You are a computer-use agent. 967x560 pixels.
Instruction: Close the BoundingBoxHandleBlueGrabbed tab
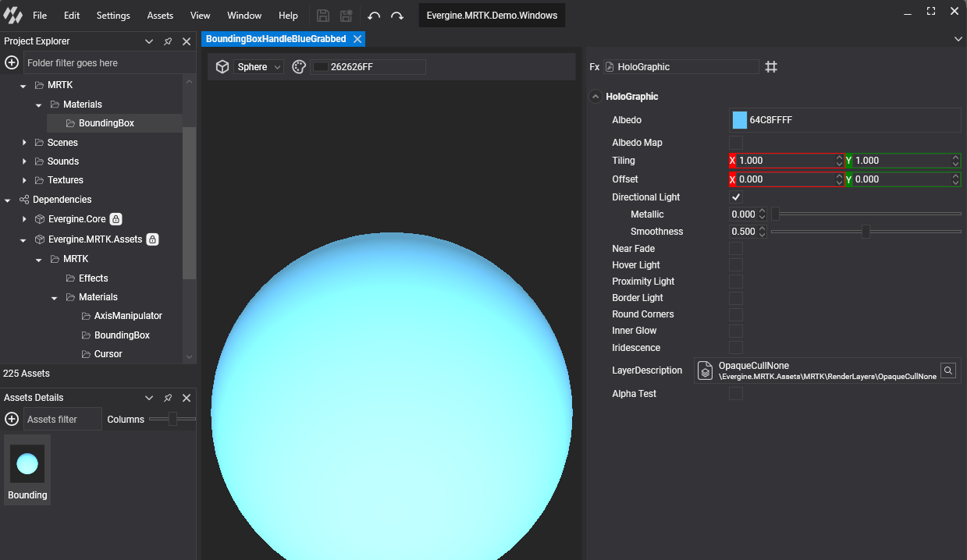click(357, 39)
